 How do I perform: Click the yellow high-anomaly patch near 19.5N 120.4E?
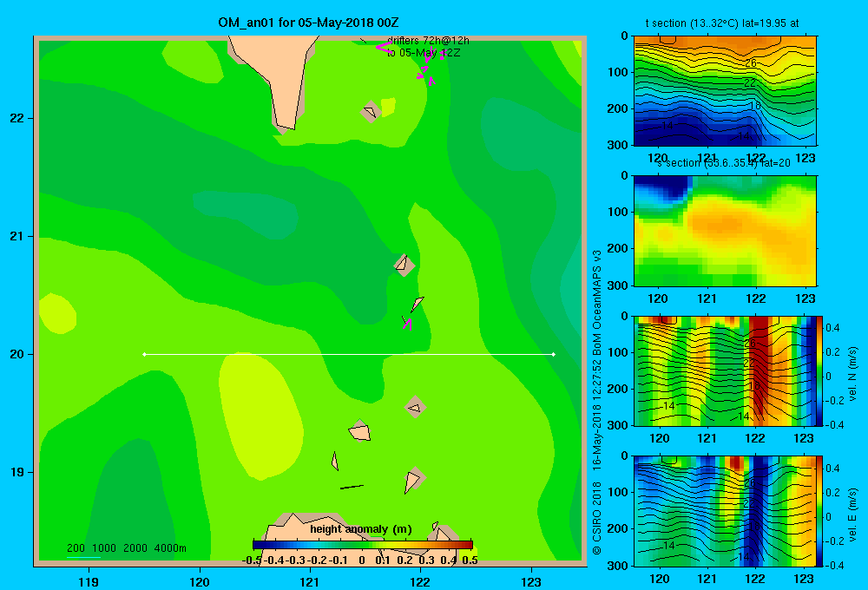coord(260,415)
